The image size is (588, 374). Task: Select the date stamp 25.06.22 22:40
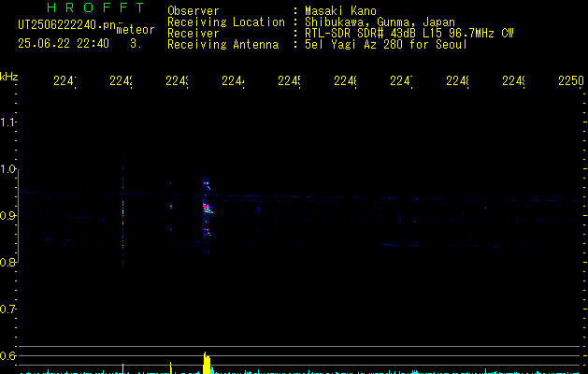[x=64, y=44]
